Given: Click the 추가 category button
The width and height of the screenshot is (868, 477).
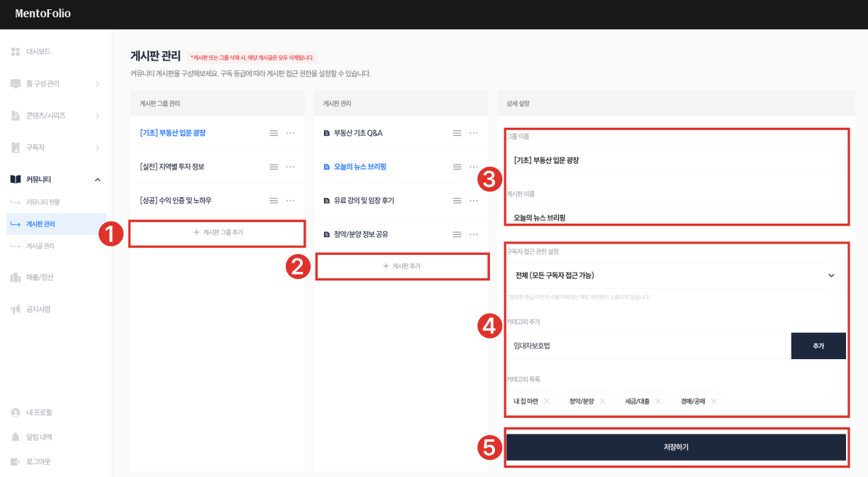Looking at the screenshot, I should coord(818,346).
